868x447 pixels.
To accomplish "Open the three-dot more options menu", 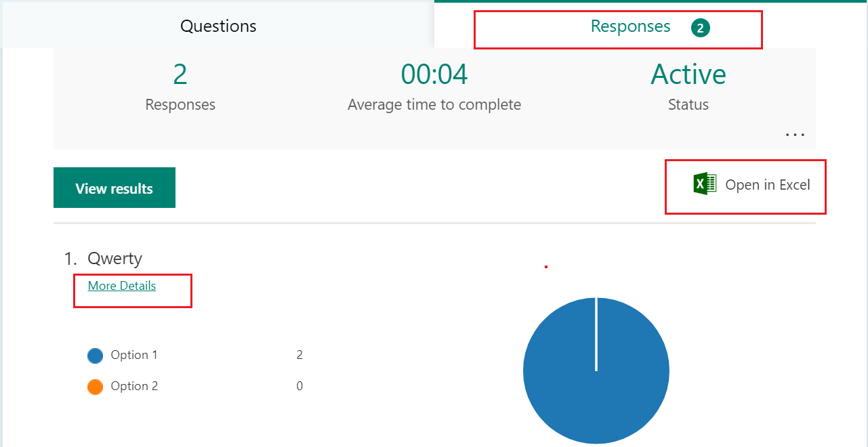I will [795, 135].
